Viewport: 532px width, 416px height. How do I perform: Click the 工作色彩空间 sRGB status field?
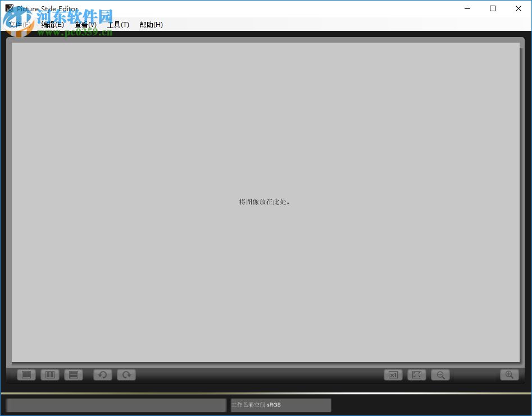279,405
